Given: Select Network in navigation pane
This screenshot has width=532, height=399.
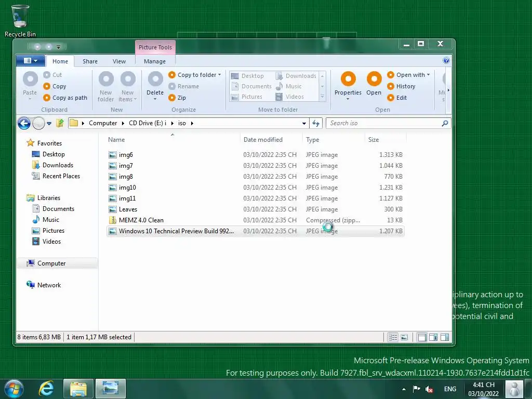Looking at the screenshot, I should coord(44,285).
